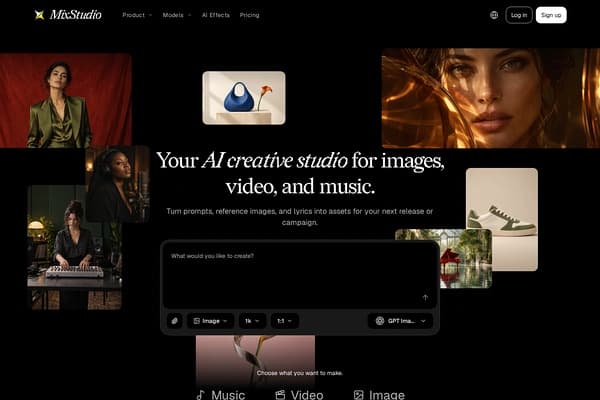The image size is (600, 400).
Task: Open the Image type dropdown
Action: tap(210, 321)
